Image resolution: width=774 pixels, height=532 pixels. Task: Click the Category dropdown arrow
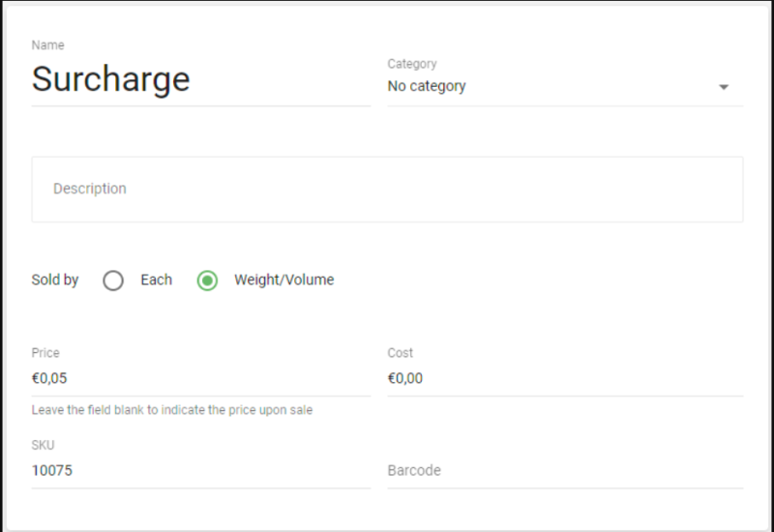point(724,87)
